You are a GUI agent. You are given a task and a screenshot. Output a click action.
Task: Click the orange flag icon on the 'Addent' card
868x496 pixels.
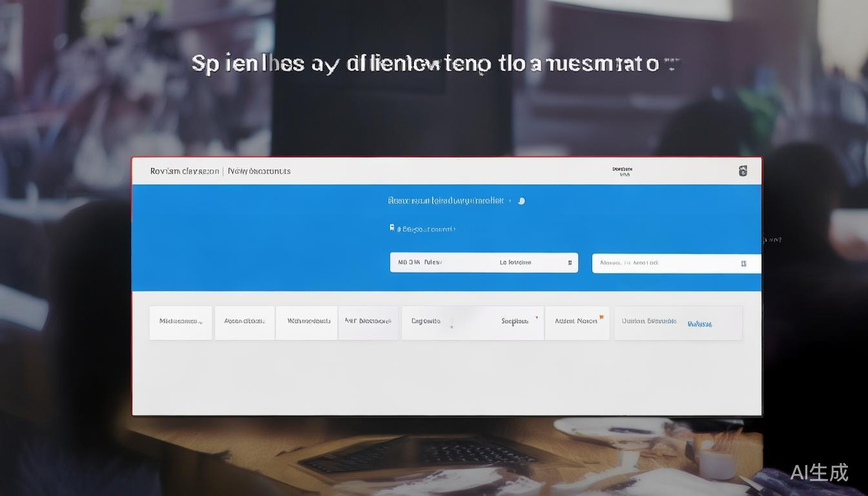tap(601, 317)
